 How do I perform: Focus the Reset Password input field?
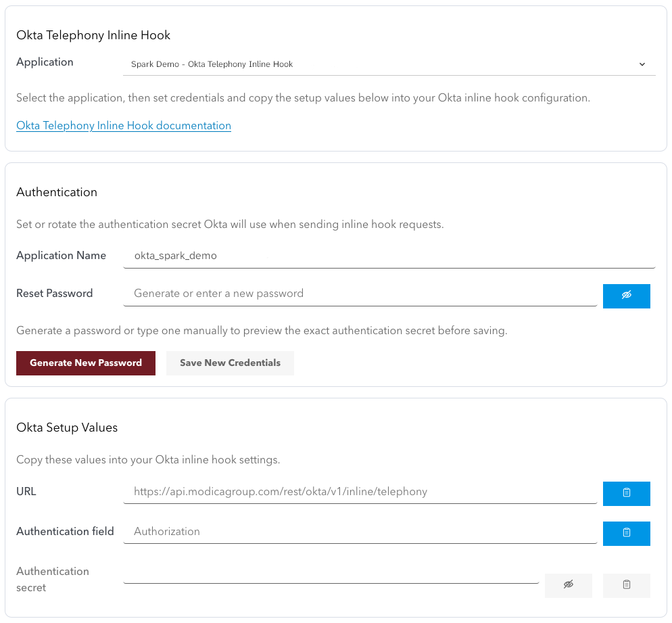click(360, 294)
